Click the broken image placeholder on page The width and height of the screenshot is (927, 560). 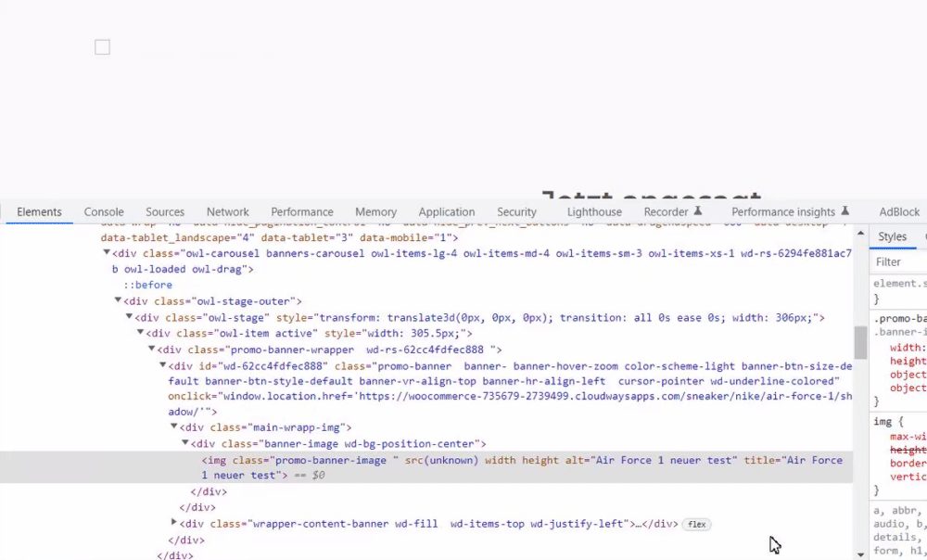[102, 47]
